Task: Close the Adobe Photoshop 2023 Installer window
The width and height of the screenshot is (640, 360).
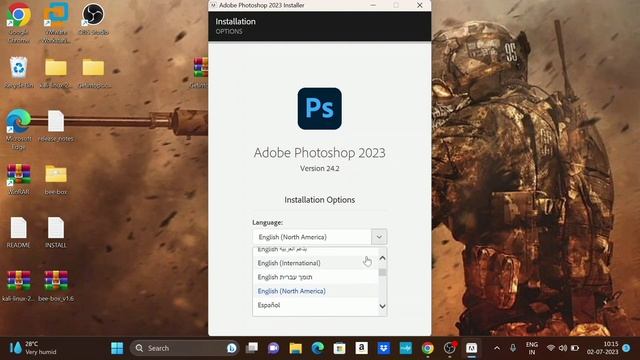Action: [x=420, y=5]
